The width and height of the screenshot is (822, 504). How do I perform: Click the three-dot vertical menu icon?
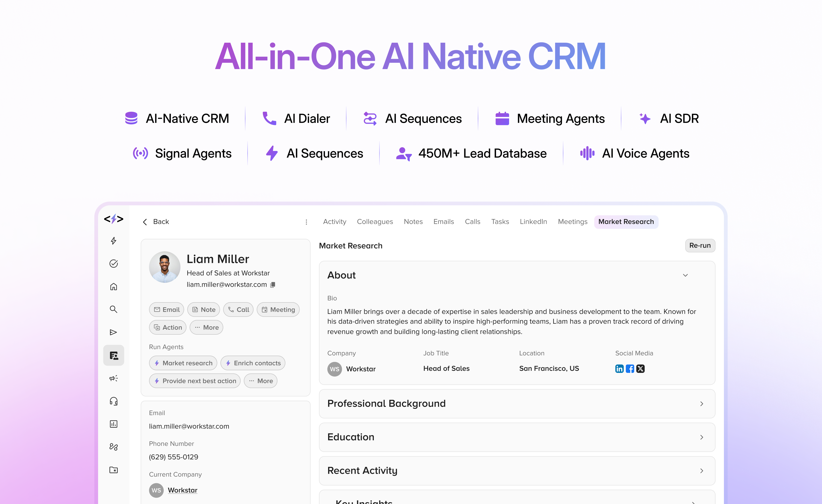(306, 222)
